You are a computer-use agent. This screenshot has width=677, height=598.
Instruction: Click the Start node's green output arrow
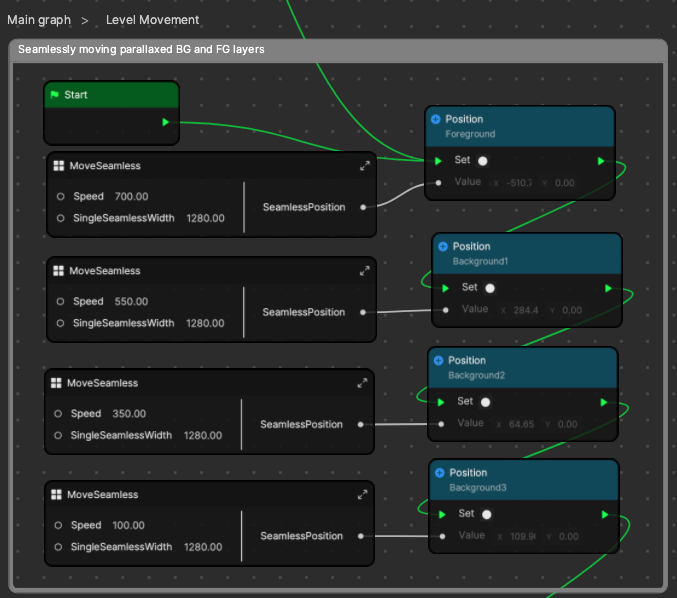[165, 122]
